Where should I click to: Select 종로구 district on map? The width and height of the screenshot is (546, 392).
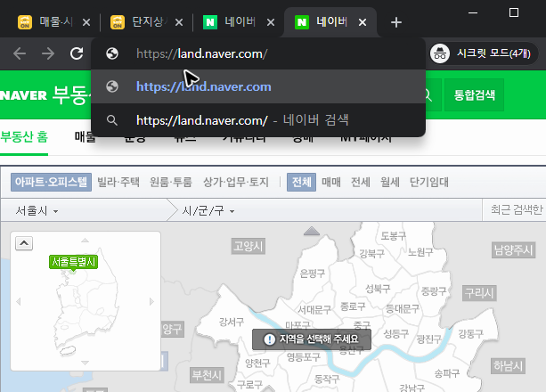point(353,306)
